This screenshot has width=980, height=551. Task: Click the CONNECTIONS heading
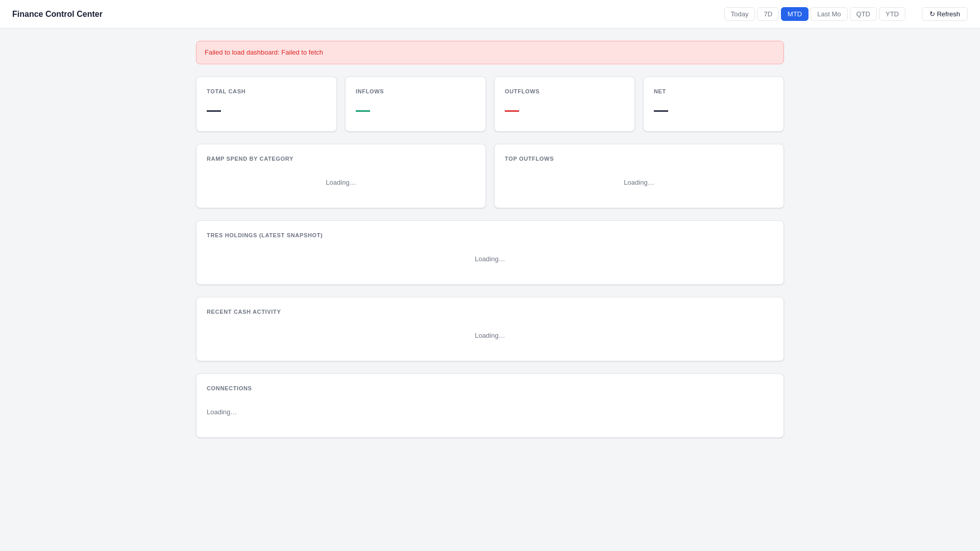point(229,388)
